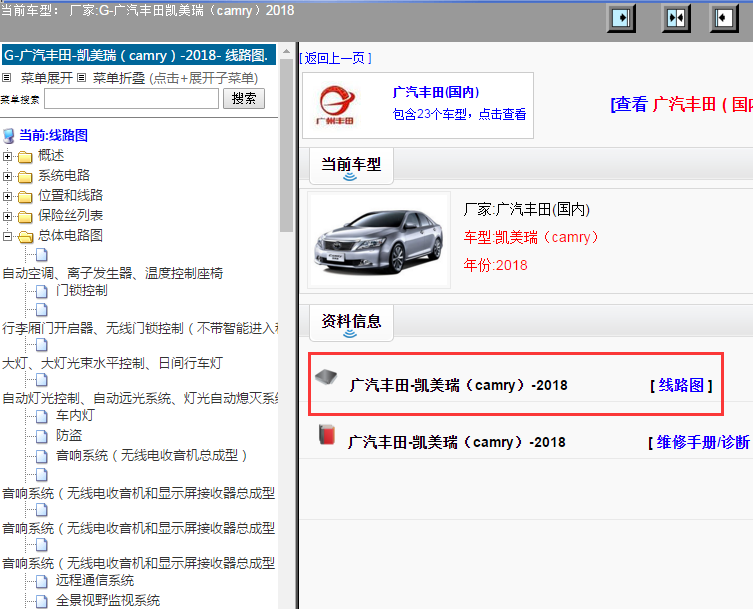Click the gray book icon for 线路图 row
Image resolution: width=753 pixels, height=609 pixels.
(326, 377)
